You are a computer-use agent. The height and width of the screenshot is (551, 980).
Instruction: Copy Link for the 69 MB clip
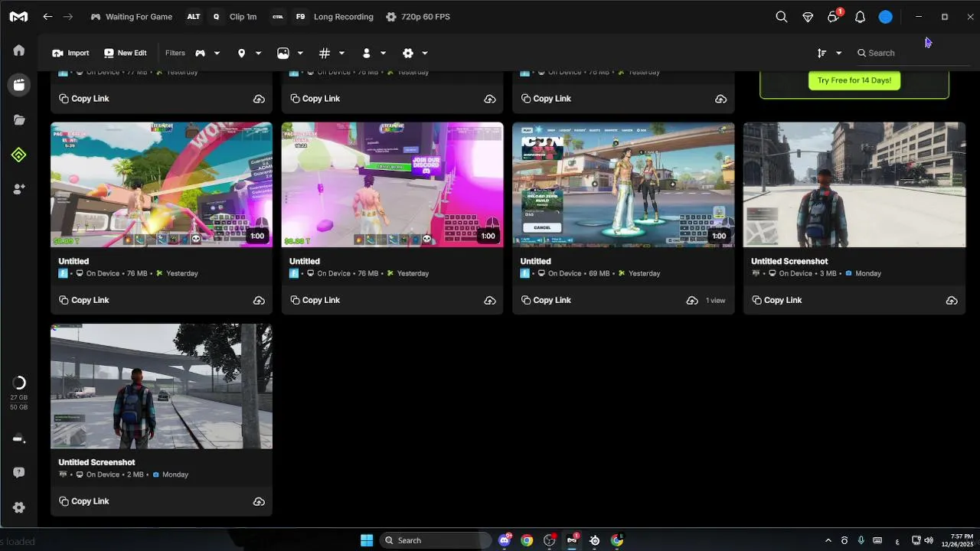tap(545, 300)
